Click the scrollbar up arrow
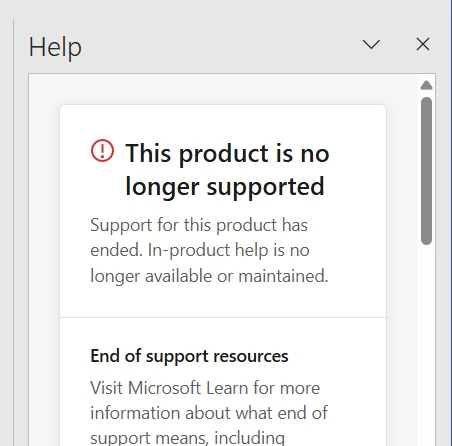 pyautogui.click(x=426, y=85)
